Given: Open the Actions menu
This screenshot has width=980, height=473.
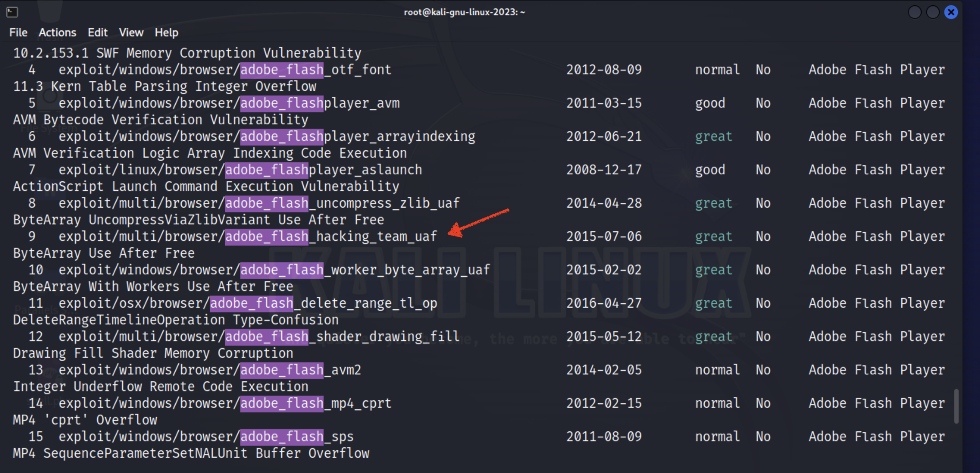Looking at the screenshot, I should [x=58, y=32].
